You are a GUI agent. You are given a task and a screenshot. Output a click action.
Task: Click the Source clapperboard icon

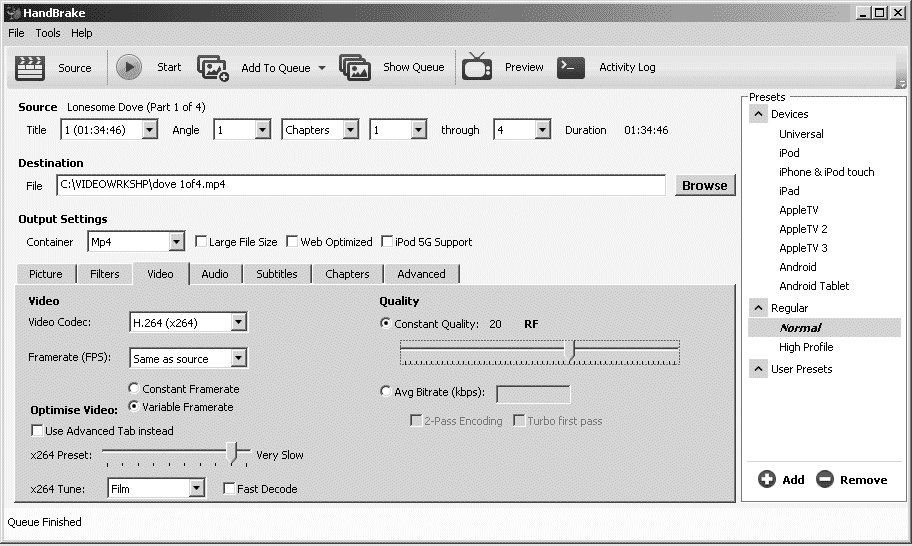30,67
